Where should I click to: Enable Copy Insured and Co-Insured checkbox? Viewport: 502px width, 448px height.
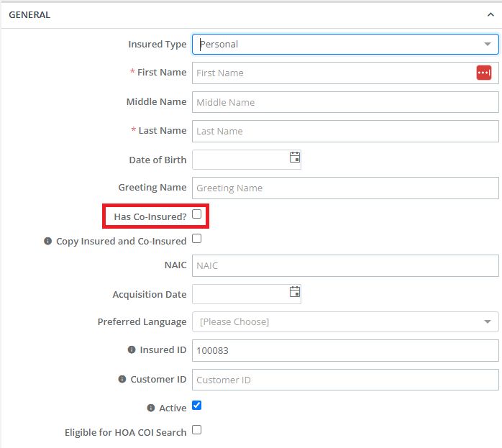click(x=196, y=239)
